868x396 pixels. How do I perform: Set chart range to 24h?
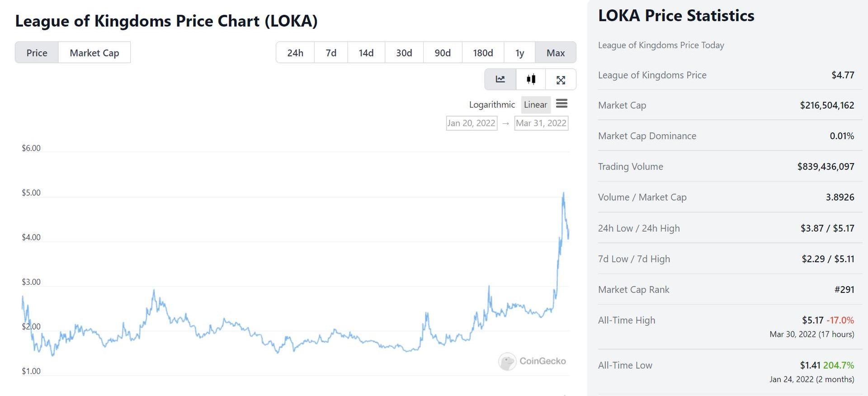tap(295, 53)
